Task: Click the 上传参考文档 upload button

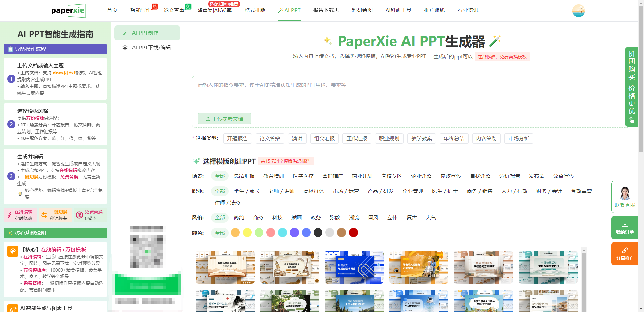Action: (x=224, y=119)
